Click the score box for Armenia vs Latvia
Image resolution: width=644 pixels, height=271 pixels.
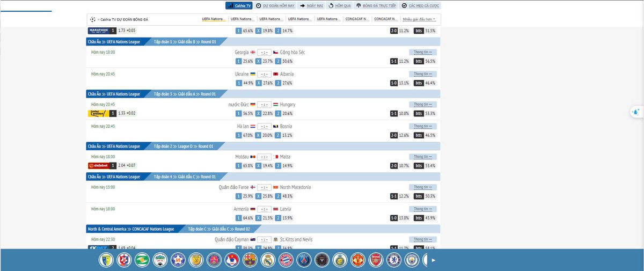pos(264,209)
